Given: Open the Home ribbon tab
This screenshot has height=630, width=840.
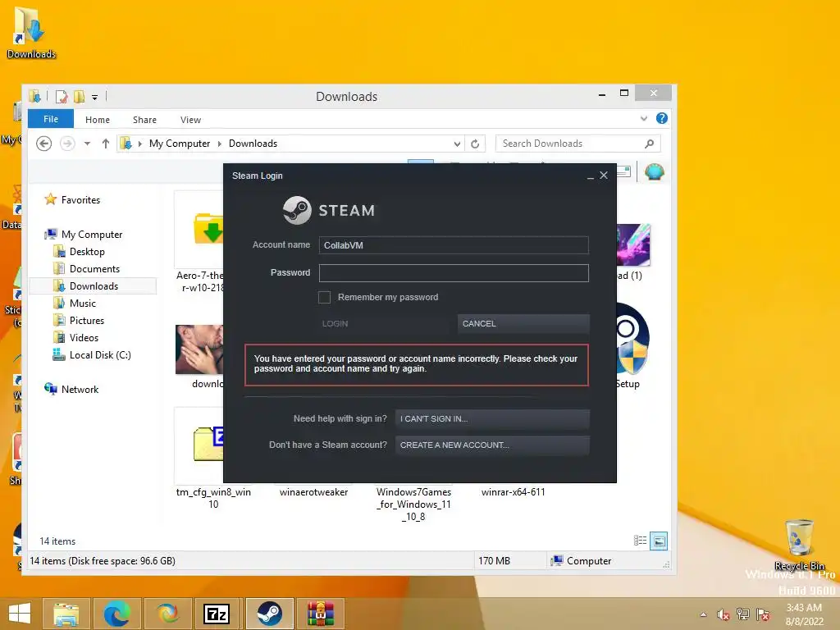Looking at the screenshot, I should click(x=98, y=120).
